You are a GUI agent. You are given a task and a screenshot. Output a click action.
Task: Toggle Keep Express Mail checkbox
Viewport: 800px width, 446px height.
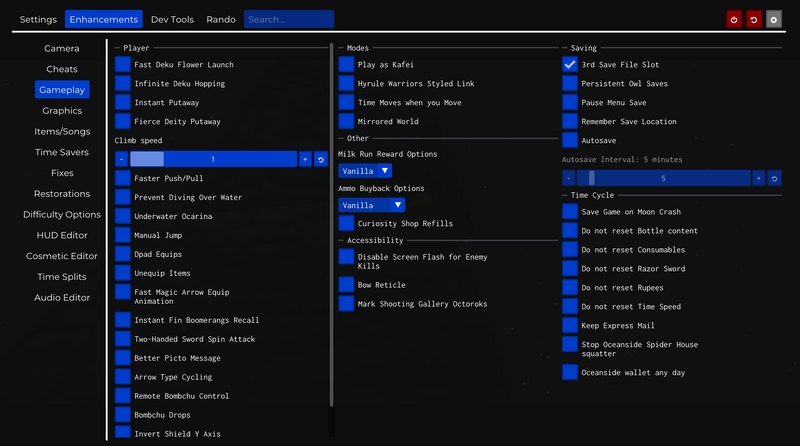[570, 325]
